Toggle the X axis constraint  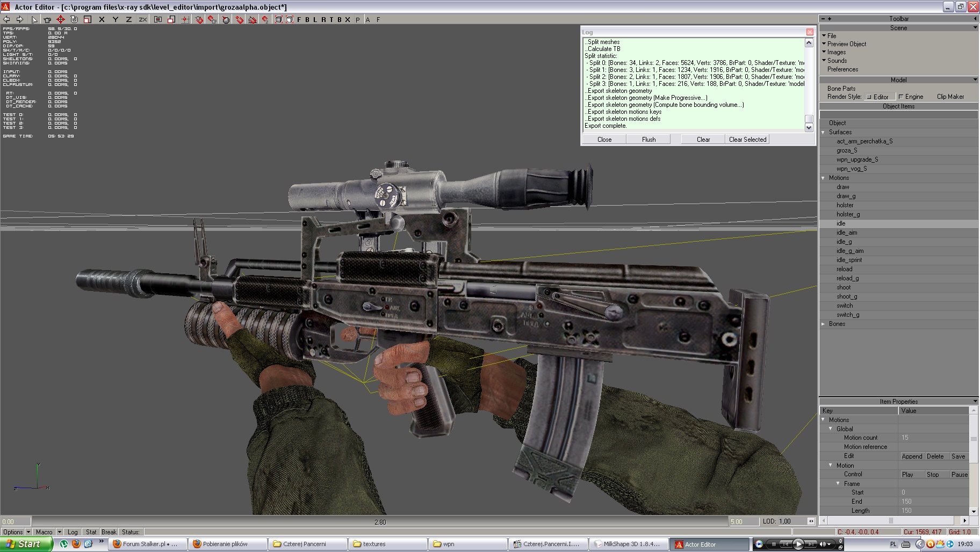pyautogui.click(x=102, y=19)
